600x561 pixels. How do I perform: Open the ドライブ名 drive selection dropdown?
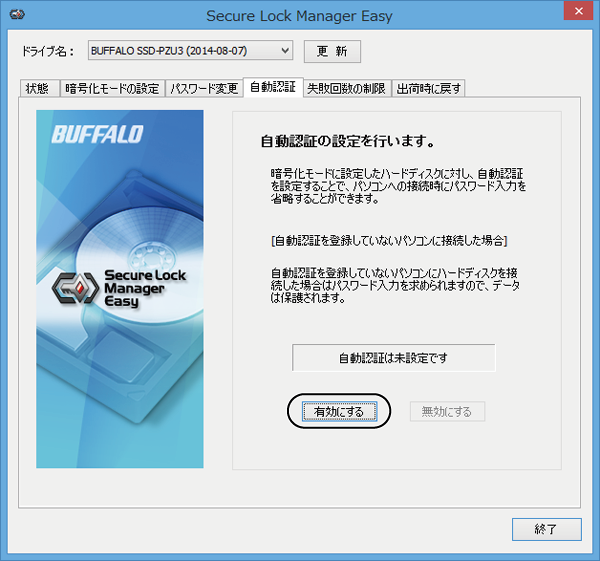coord(190,51)
